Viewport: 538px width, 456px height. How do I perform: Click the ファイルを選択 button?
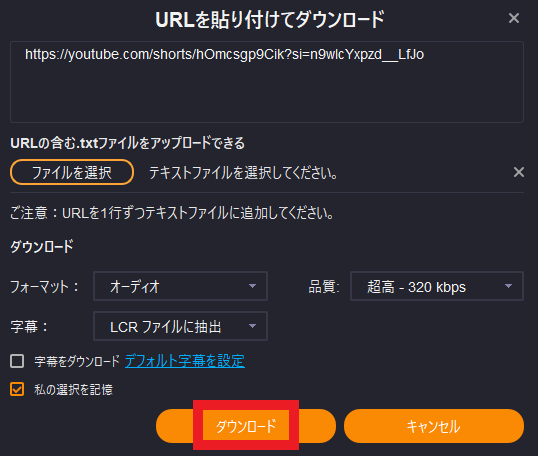(72, 172)
